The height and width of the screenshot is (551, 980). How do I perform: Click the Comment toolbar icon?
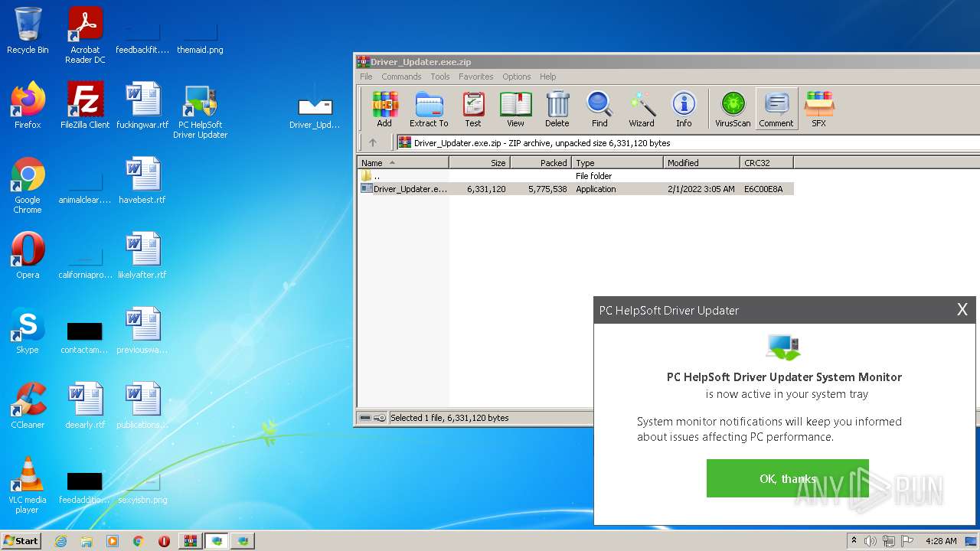(776, 109)
